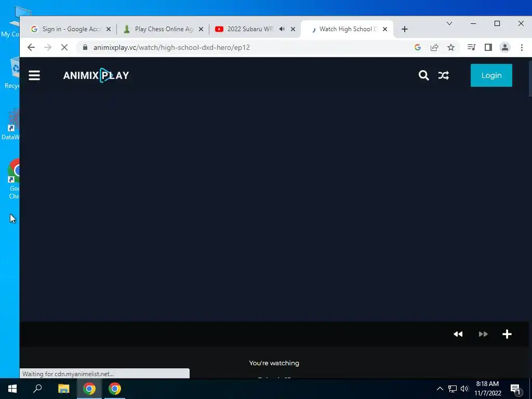Open network status tray icon

453,389
